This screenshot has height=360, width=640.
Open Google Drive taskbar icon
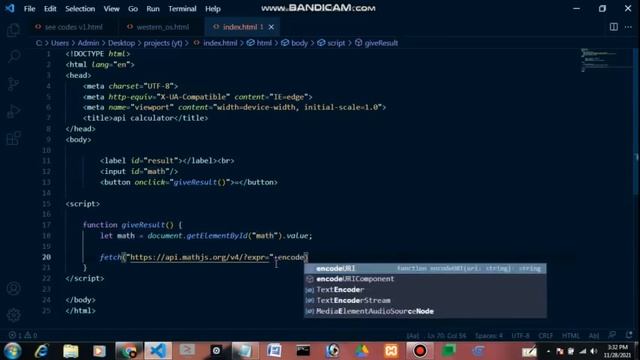coord(361,351)
